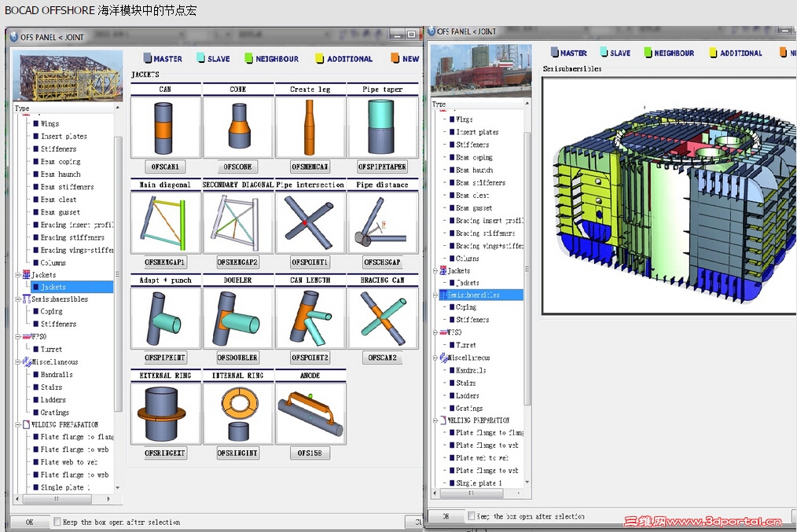Select the SECONDARY DIAGONAL joint thumbnail
This screenshot has height=532, width=797.
[x=238, y=222]
